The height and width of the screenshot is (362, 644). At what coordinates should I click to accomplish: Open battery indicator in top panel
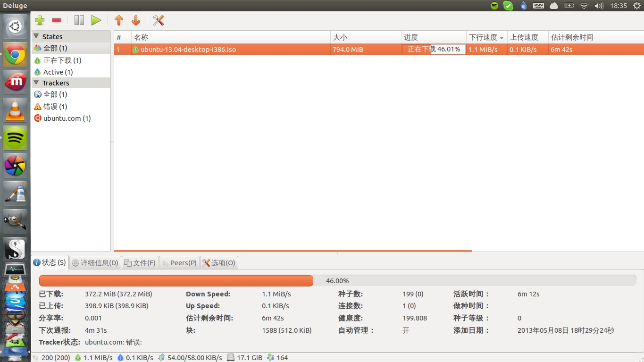click(569, 6)
